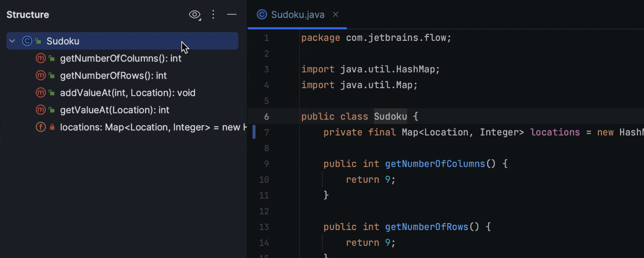Click the blue change marker at line 7
Screen dimensions: 644x258
[254, 132]
